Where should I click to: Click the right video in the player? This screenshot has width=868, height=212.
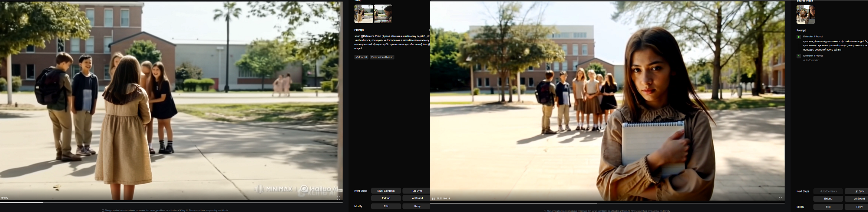coord(607,101)
